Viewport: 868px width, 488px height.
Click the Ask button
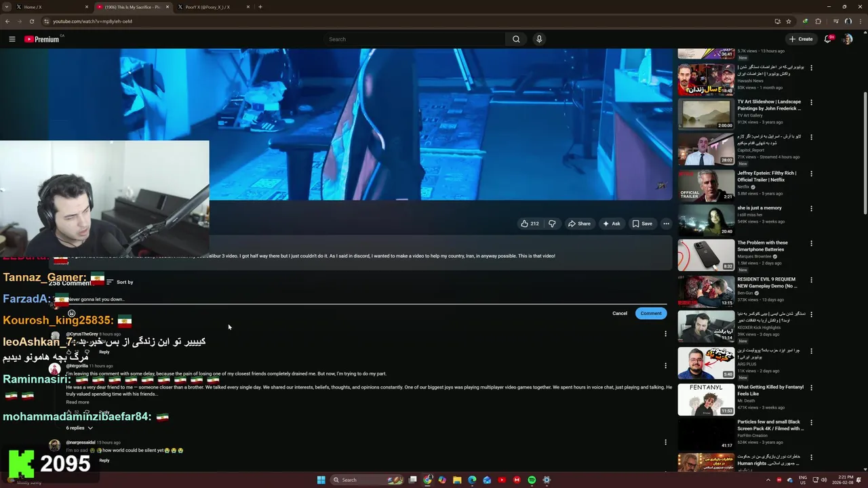coord(611,224)
